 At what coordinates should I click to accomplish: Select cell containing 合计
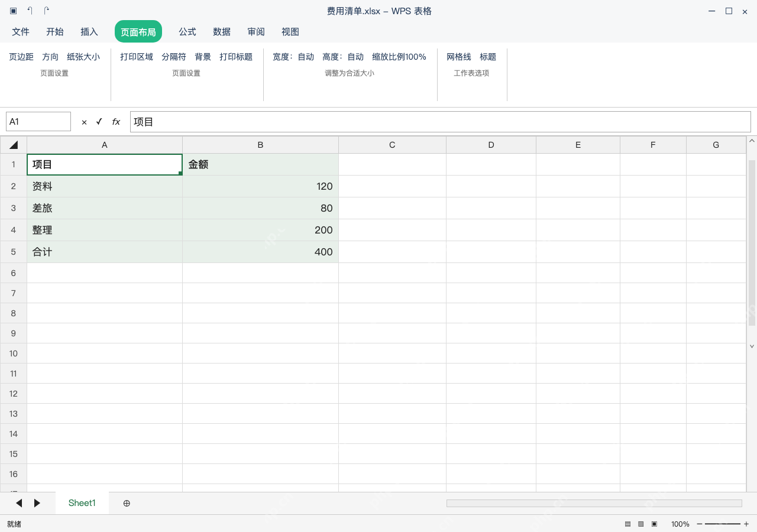[105, 252]
